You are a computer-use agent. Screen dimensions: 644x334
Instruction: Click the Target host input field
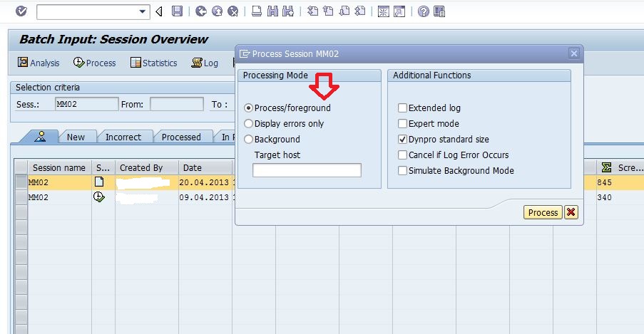point(307,170)
